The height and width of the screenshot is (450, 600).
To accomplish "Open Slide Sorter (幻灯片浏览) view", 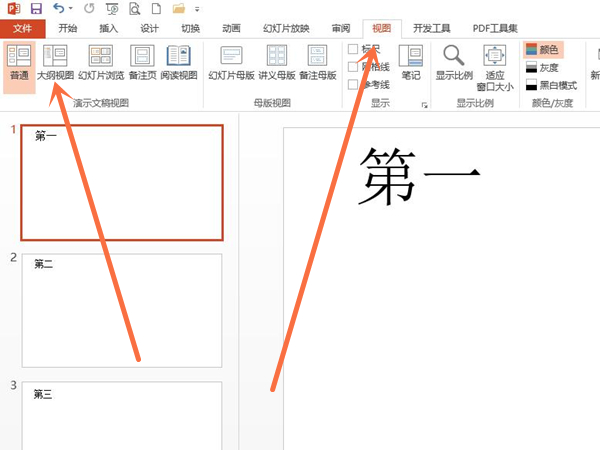I will pos(101,64).
